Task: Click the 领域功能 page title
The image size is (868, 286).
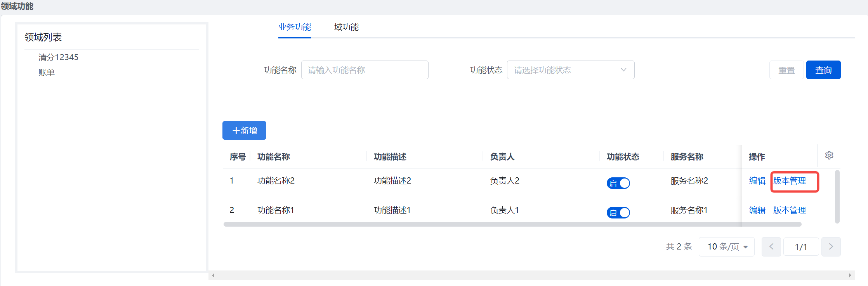Action: click(17, 6)
